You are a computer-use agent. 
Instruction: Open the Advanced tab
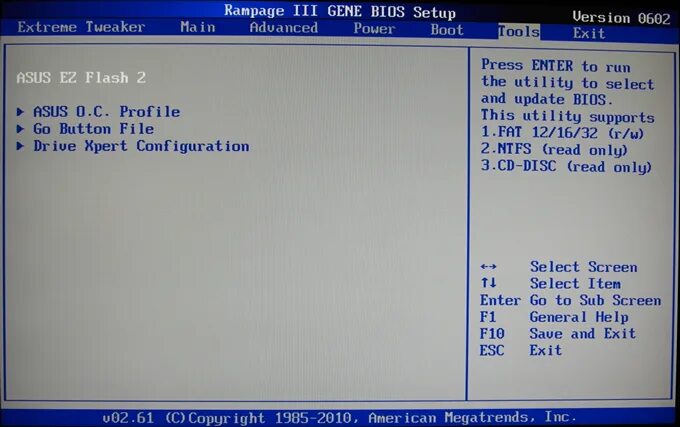point(284,28)
